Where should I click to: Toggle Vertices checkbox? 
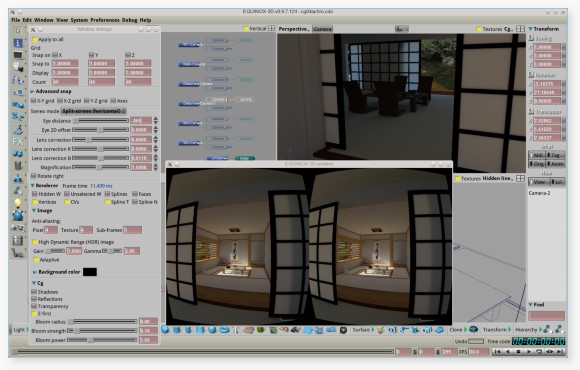pyautogui.click(x=35, y=202)
